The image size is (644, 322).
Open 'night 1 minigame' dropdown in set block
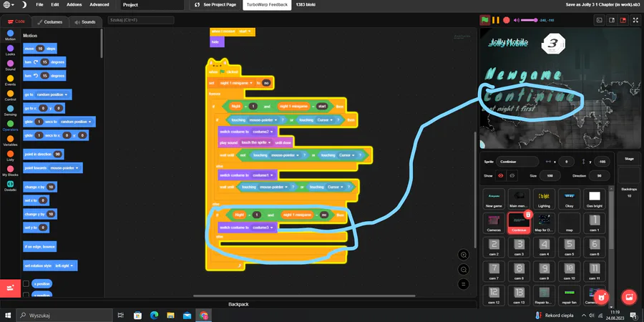coord(236,83)
